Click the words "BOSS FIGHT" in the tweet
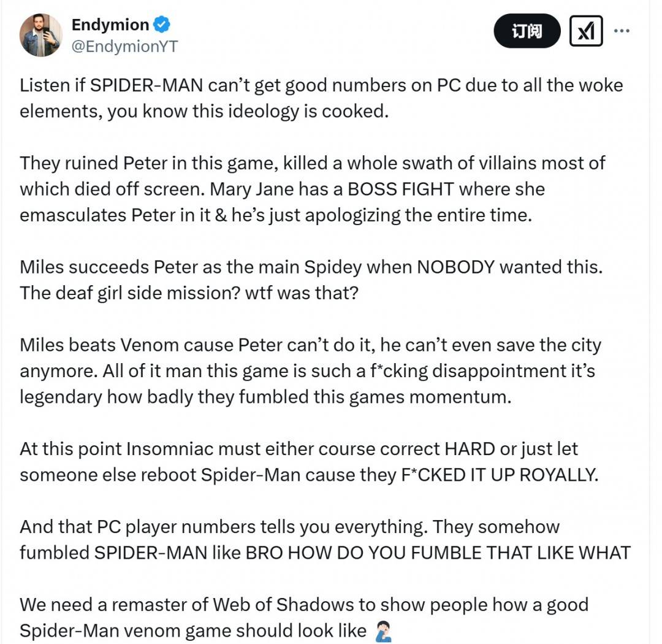The image size is (662, 644). tap(400, 189)
